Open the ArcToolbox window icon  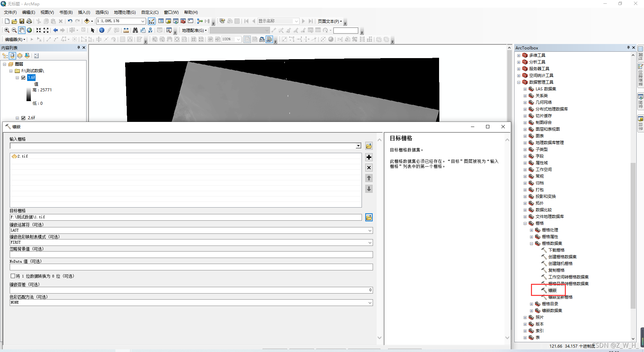[x=183, y=21]
